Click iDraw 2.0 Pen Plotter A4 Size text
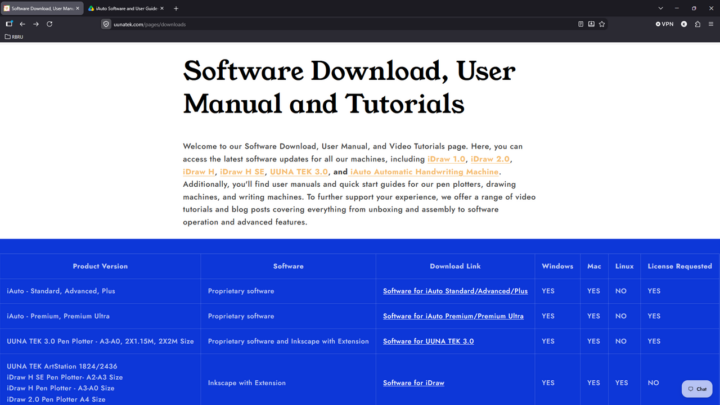This screenshot has width=720, height=405. (x=56, y=399)
